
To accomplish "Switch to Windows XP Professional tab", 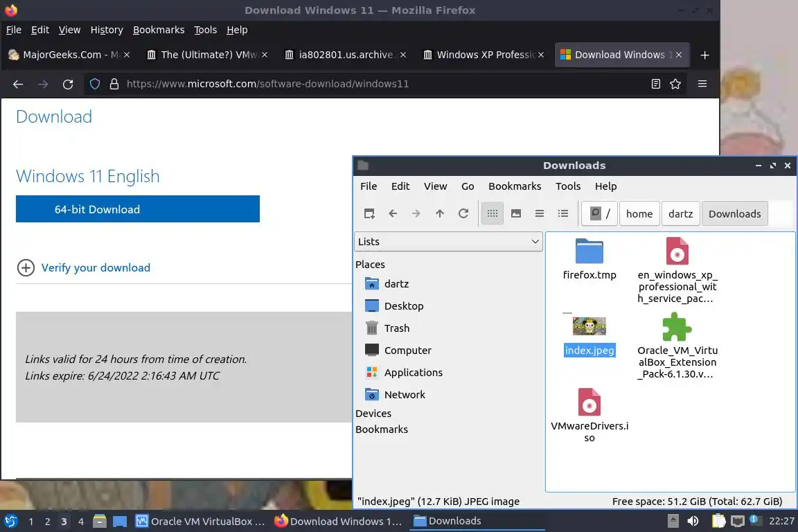I will [482, 55].
